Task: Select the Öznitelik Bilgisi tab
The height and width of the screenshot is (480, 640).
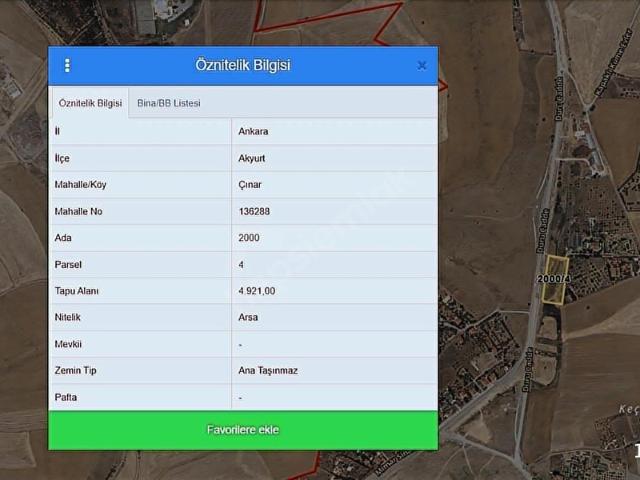Action: coord(90,103)
